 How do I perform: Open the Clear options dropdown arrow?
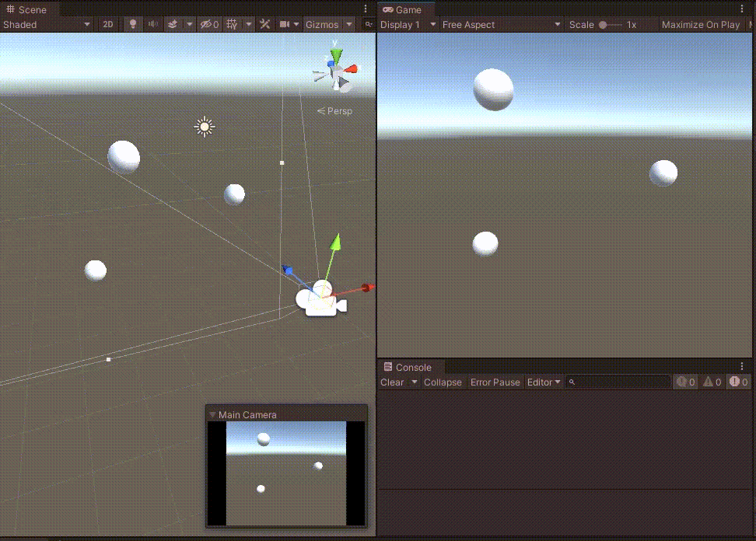414,382
